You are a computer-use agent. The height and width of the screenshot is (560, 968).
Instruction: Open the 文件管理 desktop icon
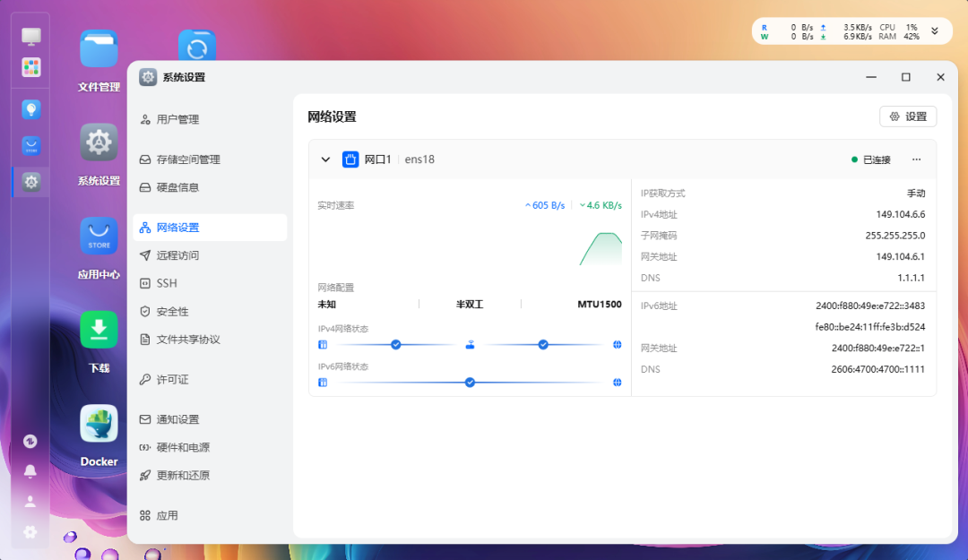(99, 48)
